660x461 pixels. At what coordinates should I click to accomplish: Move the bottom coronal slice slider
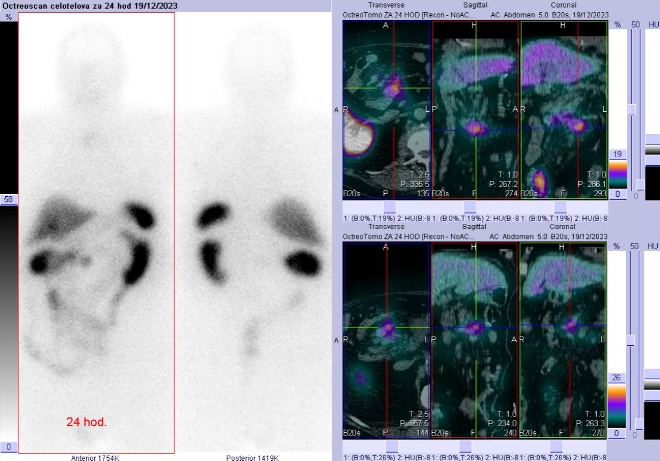click(556, 446)
